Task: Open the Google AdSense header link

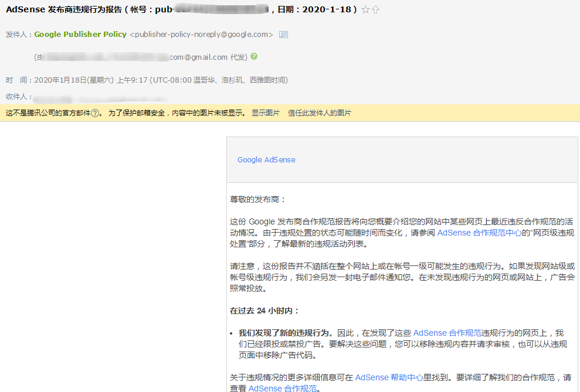Action: [x=266, y=159]
